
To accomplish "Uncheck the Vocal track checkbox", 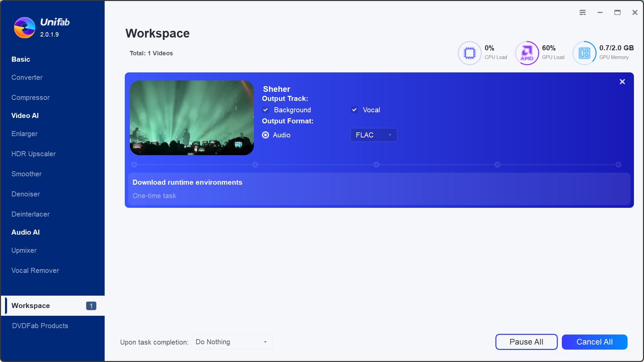I will click(354, 110).
